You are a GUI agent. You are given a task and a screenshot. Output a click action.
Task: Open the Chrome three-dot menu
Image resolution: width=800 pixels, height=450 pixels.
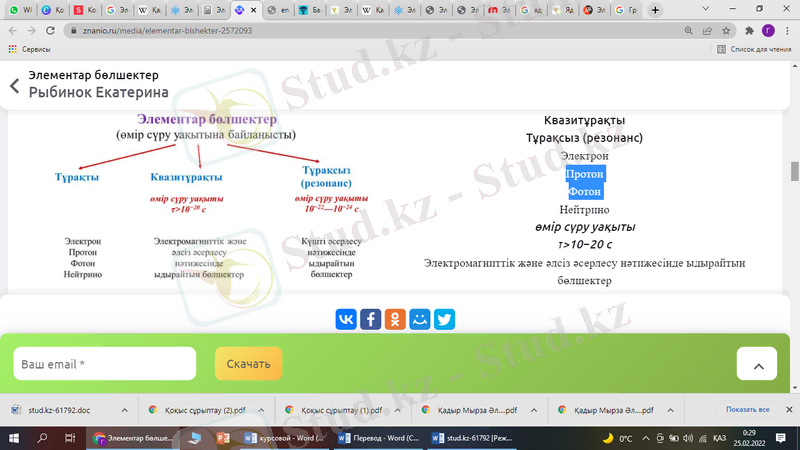point(787,31)
